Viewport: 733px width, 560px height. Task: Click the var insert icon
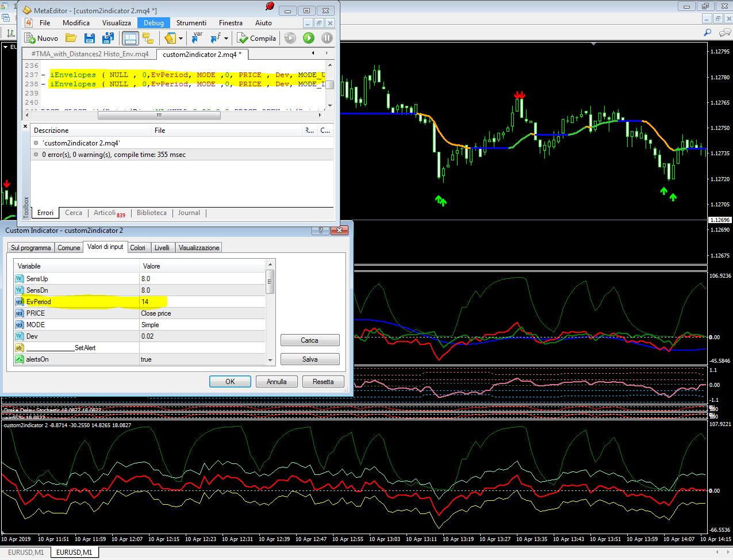(x=197, y=38)
